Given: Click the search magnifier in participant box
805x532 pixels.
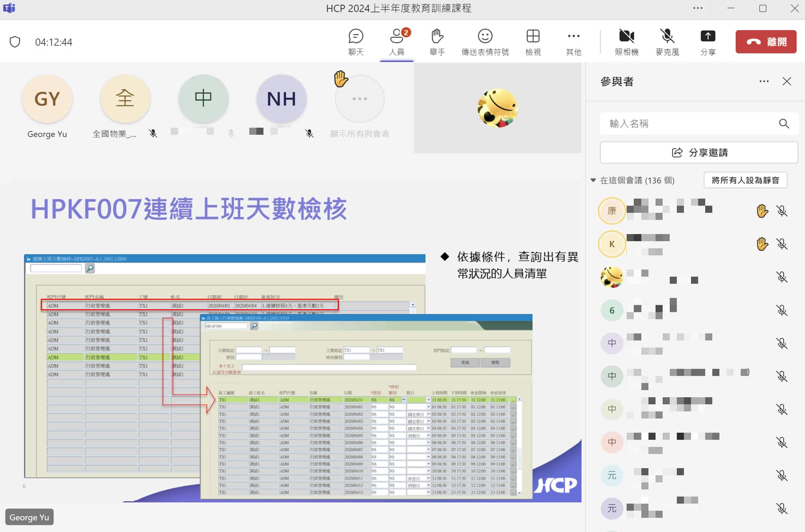Looking at the screenshot, I should click(x=784, y=124).
